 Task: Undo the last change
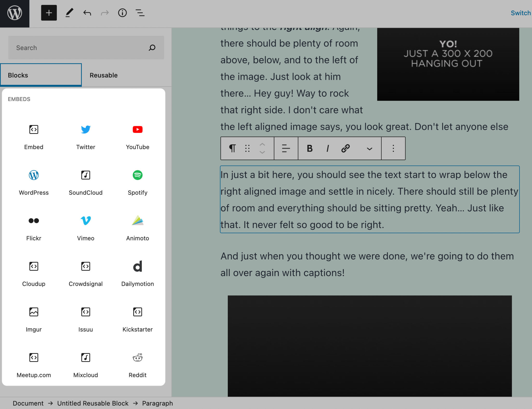(x=87, y=12)
